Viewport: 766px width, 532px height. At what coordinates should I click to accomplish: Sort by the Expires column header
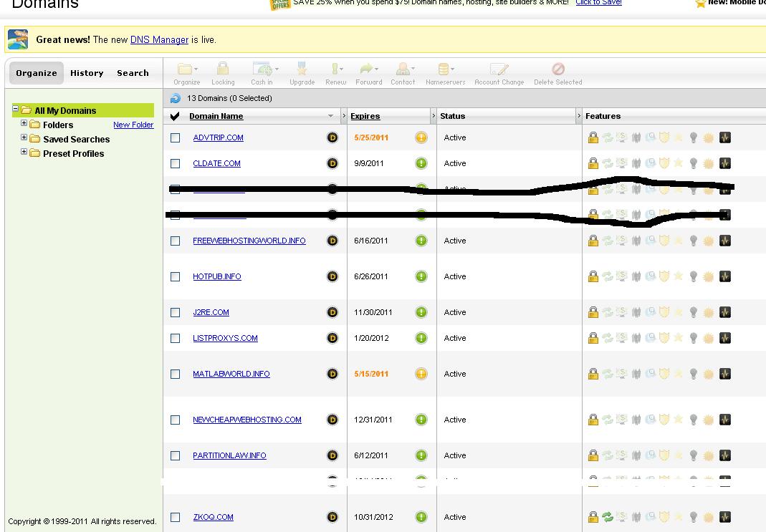pos(365,116)
